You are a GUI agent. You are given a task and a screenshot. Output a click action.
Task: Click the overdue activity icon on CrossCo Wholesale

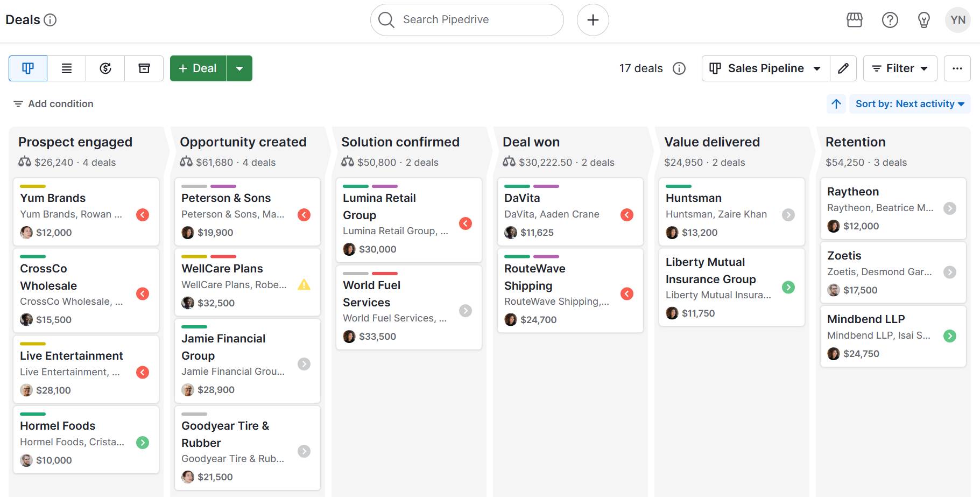pyautogui.click(x=143, y=293)
